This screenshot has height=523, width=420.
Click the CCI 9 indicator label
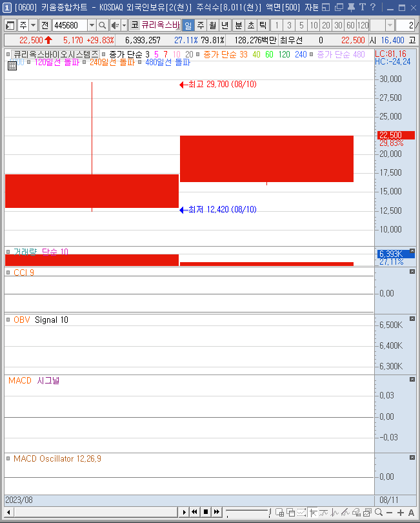tap(24, 273)
